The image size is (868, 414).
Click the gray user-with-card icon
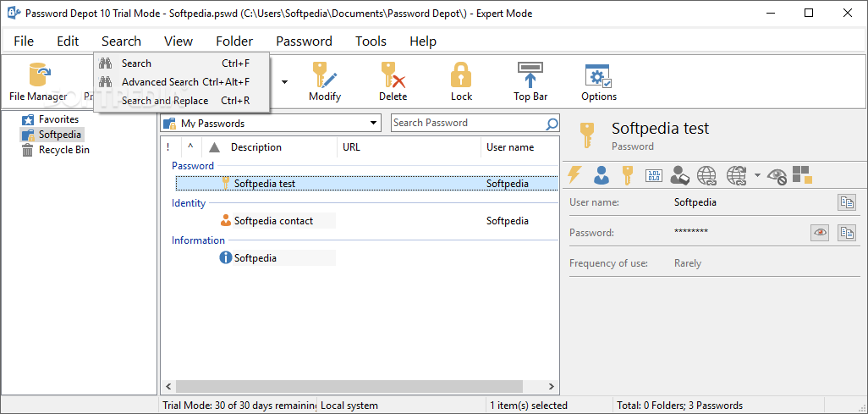click(x=680, y=175)
